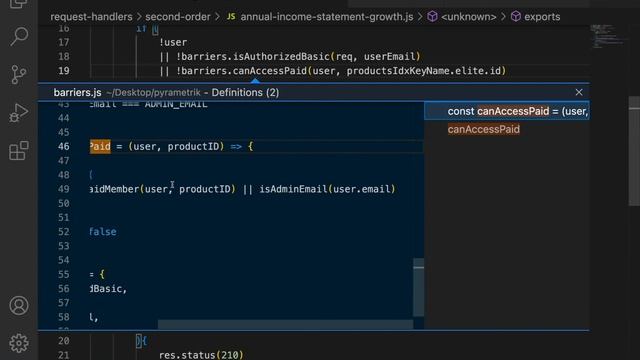Click 'productID' parameter on line 46

coord(193,147)
